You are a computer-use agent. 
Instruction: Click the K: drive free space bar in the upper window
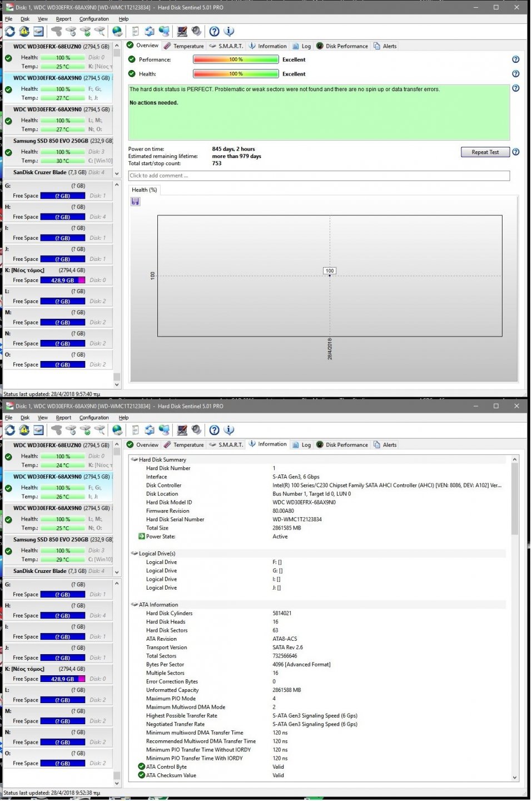click(x=62, y=280)
